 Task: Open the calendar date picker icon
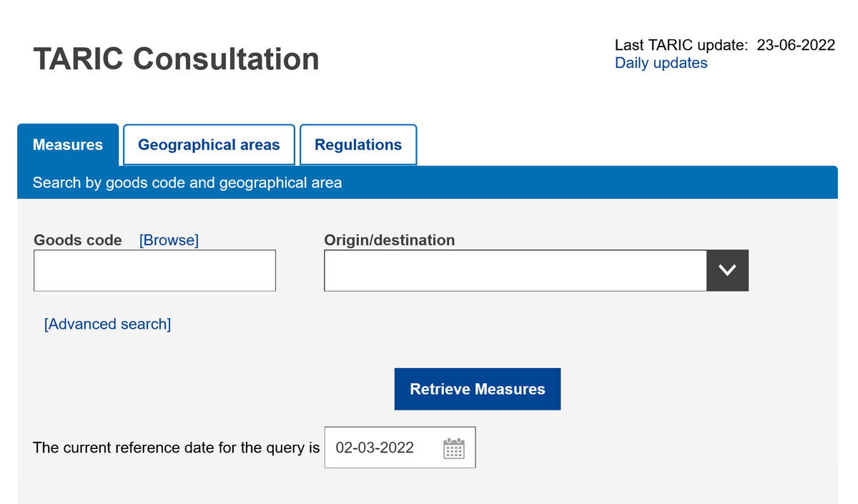click(x=454, y=448)
